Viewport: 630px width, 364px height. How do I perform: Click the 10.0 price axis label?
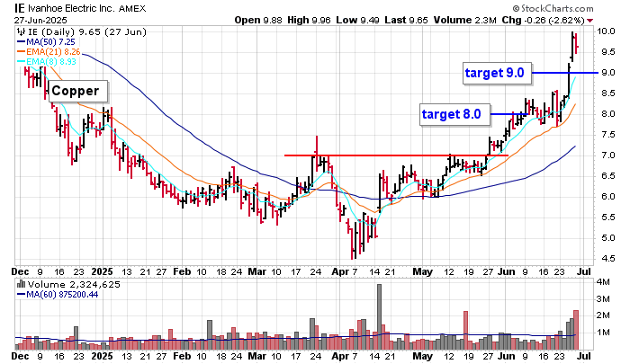click(x=607, y=31)
